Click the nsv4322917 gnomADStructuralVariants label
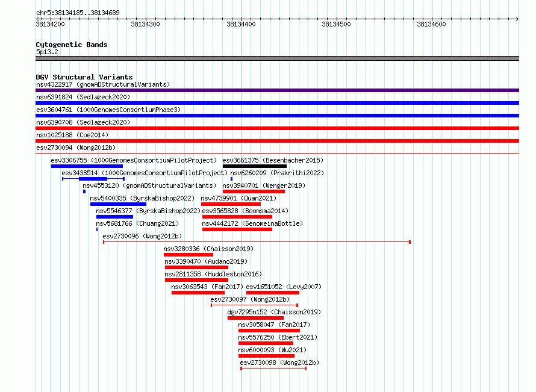This screenshot has height=392, width=536. [103, 84]
